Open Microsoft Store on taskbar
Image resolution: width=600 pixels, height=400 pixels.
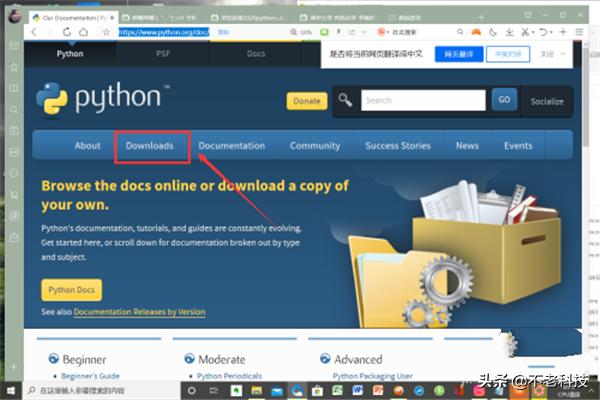(x=317, y=391)
